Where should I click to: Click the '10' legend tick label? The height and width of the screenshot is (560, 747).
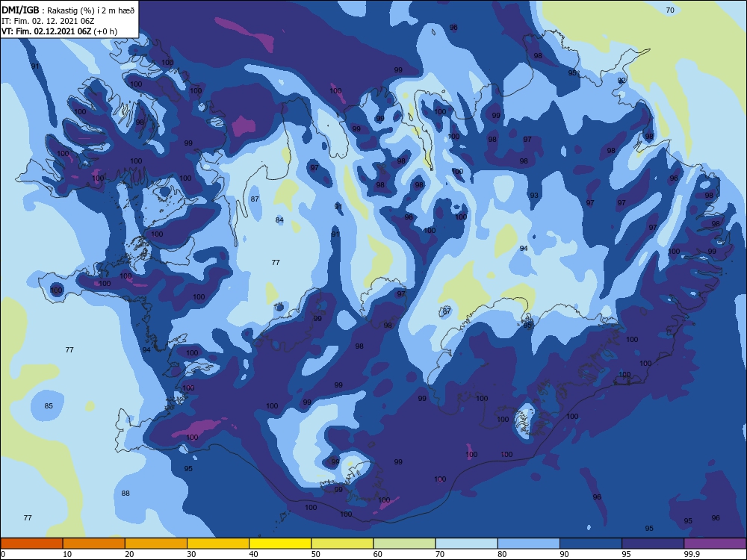pos(67,554)
